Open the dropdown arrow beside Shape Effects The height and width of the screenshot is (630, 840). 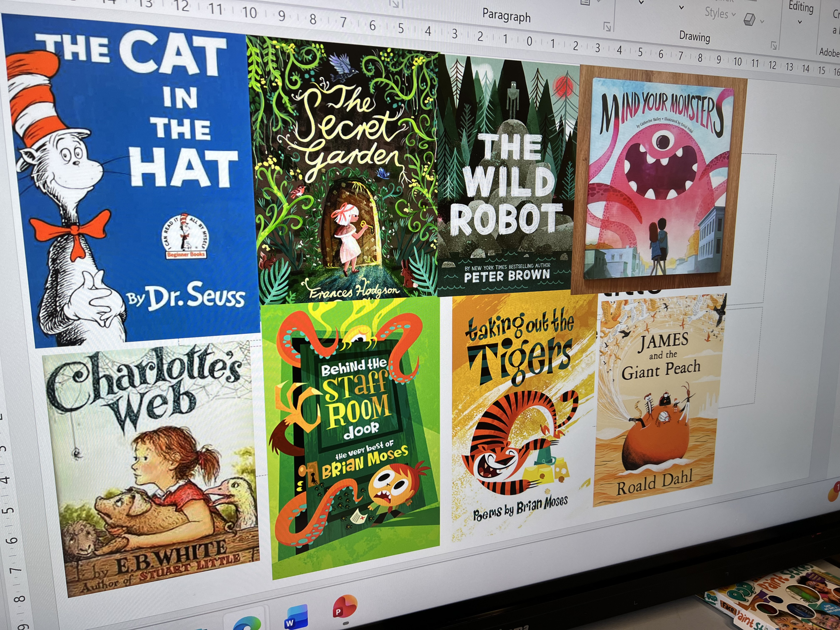coord(762,21)
